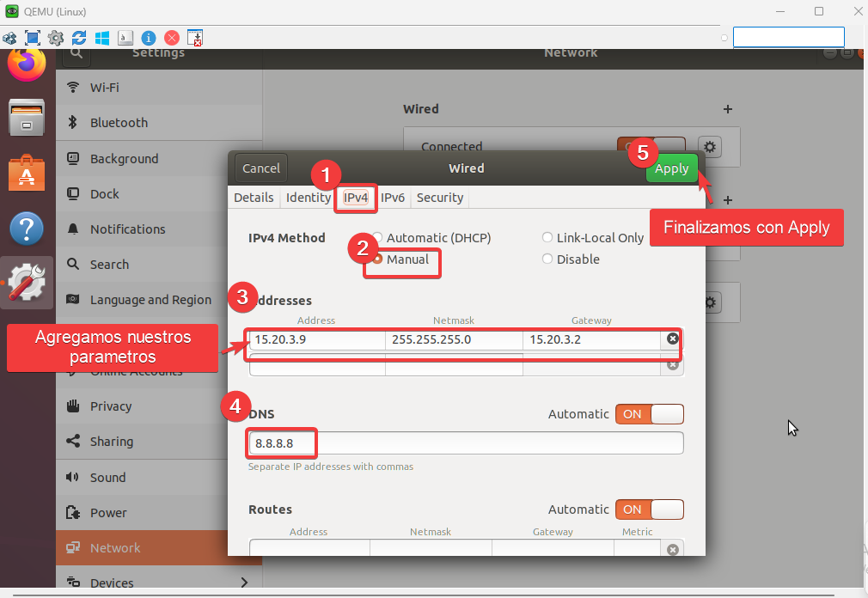Image resolution: width=868 pixels, height=598 pixels.
Task: Click the green Apply button
Action: 671,168
